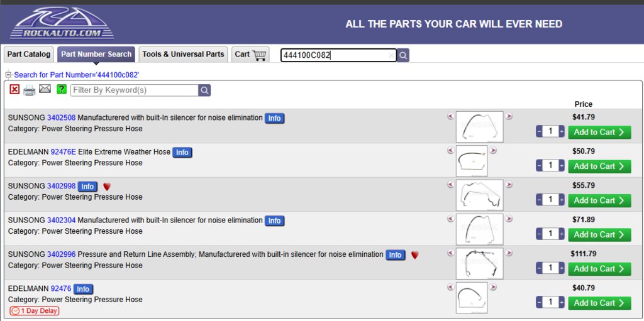Show next image for SUNSONG 3402998
This screenshot has height=321, width=644.
[x=509, y=185]
